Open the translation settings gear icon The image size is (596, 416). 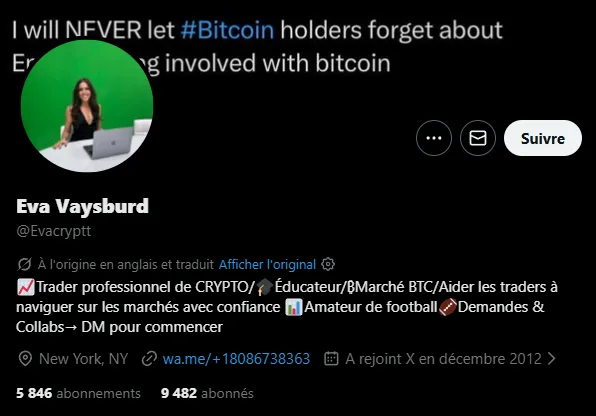[328, 264]
